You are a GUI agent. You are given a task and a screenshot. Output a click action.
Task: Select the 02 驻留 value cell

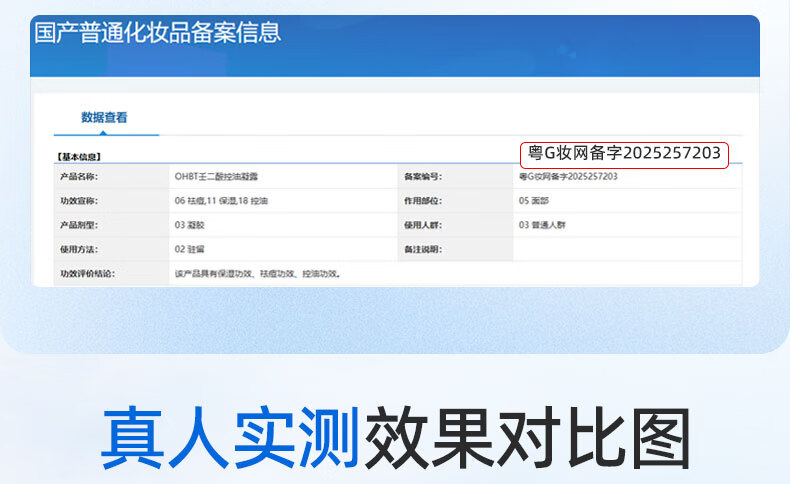click(190, 249)
